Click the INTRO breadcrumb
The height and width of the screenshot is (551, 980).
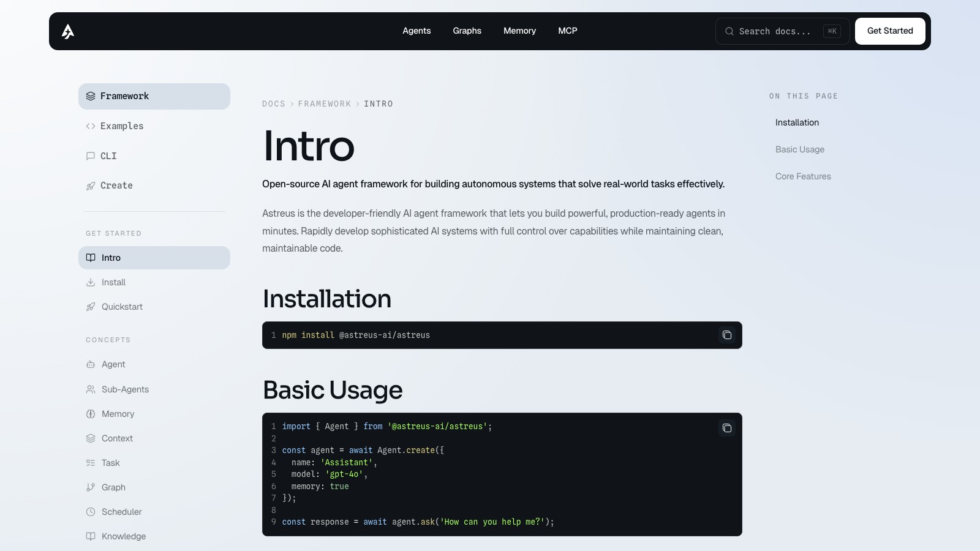(379, 104)
